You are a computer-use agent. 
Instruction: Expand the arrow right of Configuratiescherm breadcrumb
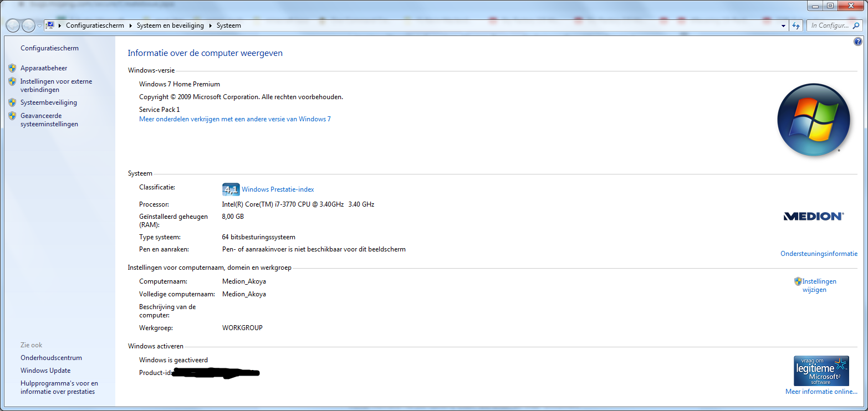coord(131,25)
